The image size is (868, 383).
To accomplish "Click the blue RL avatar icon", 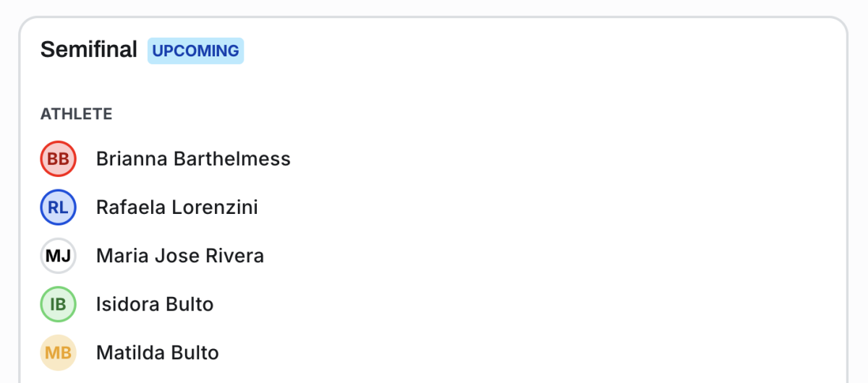I will click(x=58, y=207).
